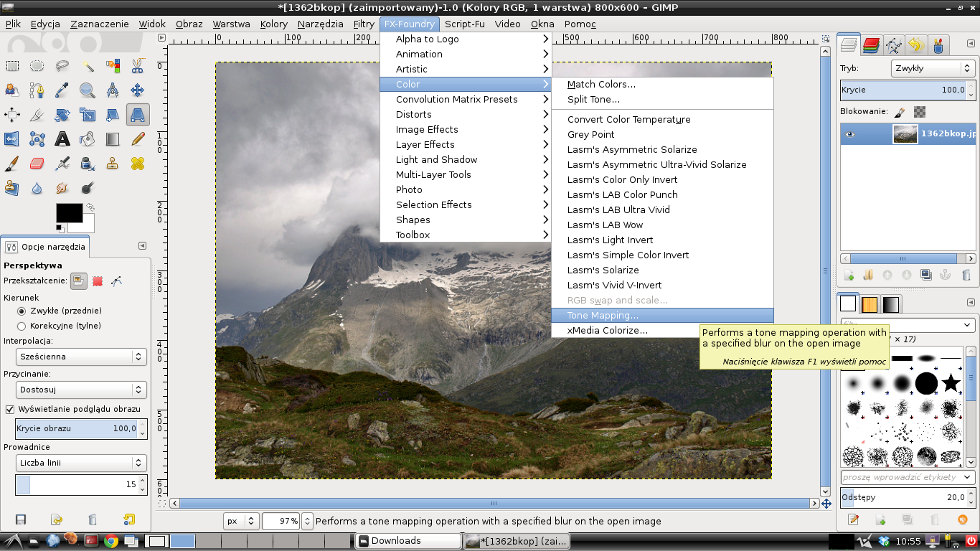The image size is (980, 551).
Task: Select the Shear tool
Action: coord(113,115)
